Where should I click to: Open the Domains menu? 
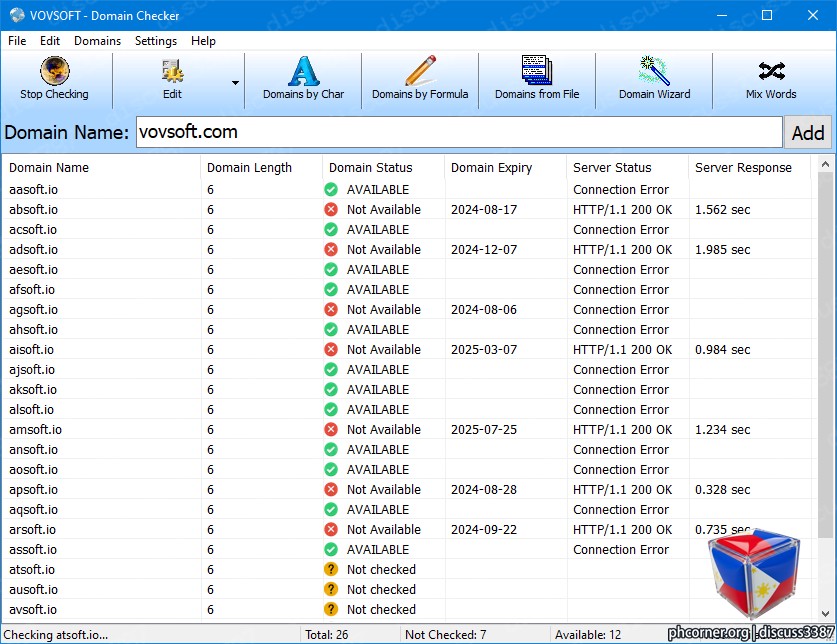pyautogui.click(x=97, y=41)
